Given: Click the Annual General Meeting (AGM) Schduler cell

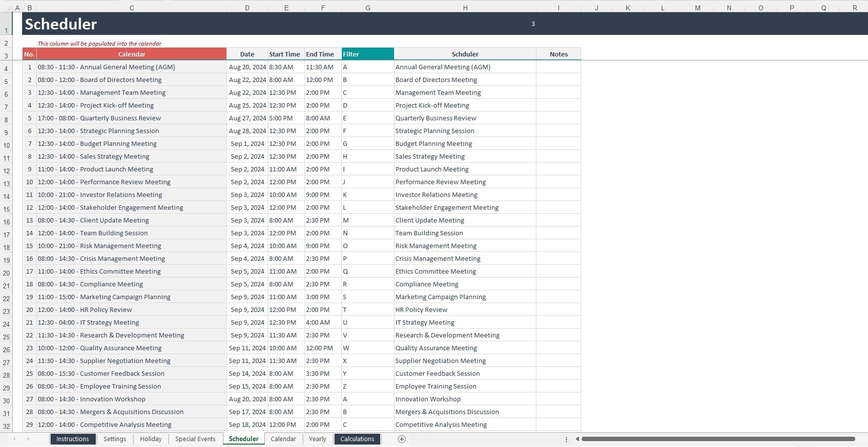Looking at the screenshot, I should pos(465,67).
